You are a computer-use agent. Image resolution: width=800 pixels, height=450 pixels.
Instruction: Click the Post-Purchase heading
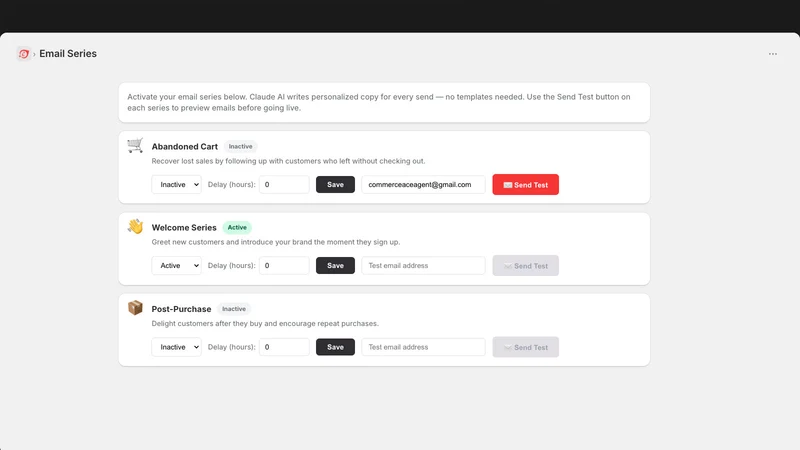coord(181,309)
